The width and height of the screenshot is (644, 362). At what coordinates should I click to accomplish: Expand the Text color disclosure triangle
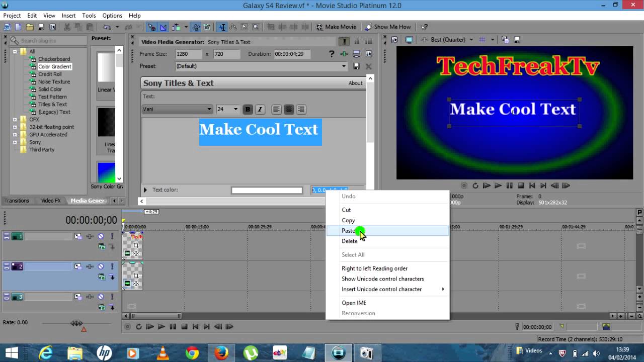[145, 190]
